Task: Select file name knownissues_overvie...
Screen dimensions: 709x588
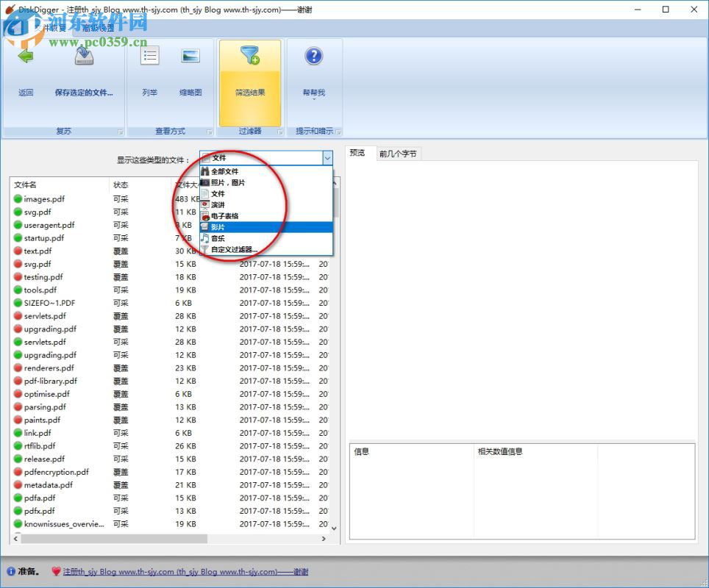Action: [64, 524]
